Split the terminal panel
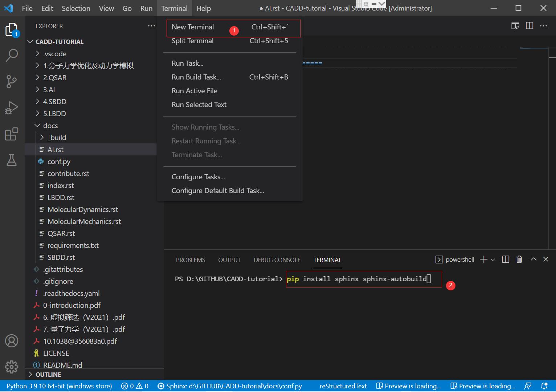The height and width of the screenshot is (392, 556). point(506,260)
